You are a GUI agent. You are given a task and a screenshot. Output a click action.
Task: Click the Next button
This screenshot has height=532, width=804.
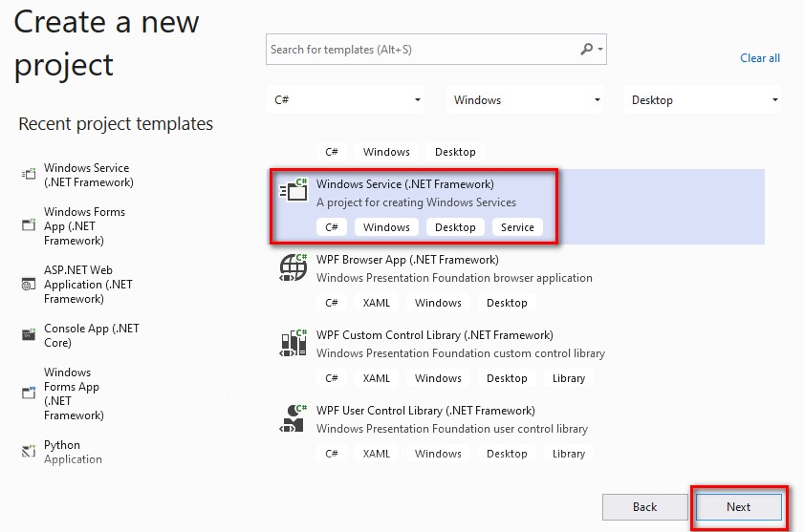(x=738, y=507)
